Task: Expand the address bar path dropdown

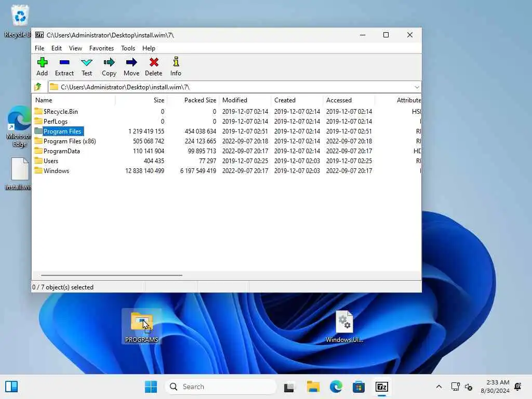Action: tap(417, 87)
